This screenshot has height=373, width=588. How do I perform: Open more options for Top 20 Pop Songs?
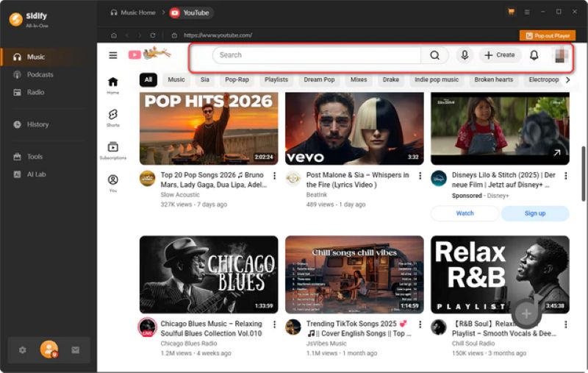[274, 176]
